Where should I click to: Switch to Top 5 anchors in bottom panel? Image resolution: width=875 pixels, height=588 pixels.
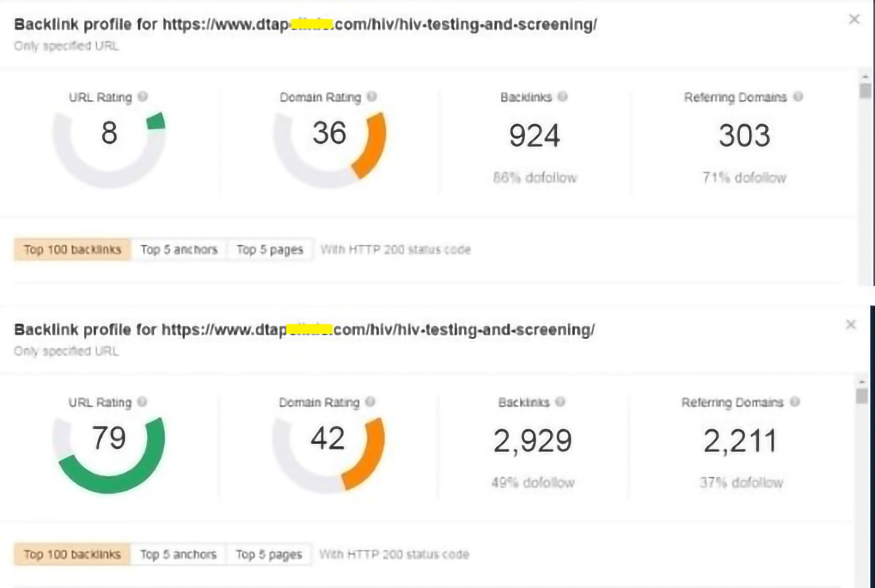(178, 554)
